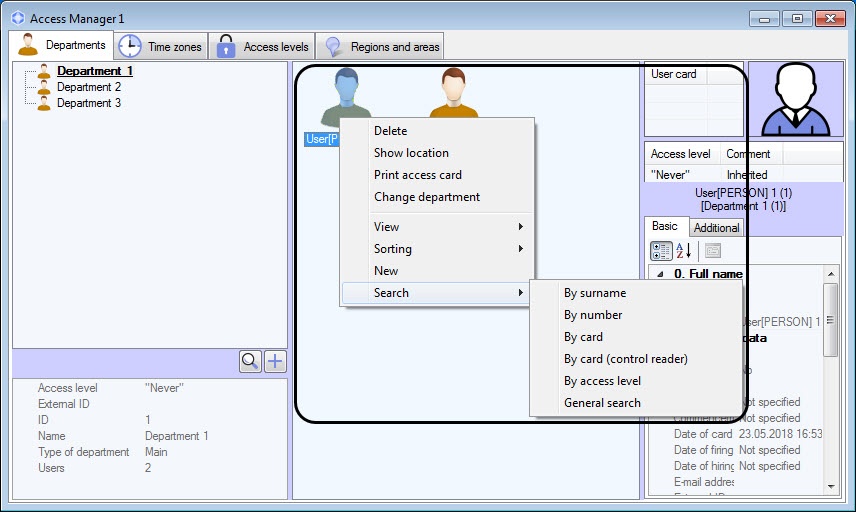Select the highlighted blue user icon
Screen dimensions: 856x512
point(346,97)
